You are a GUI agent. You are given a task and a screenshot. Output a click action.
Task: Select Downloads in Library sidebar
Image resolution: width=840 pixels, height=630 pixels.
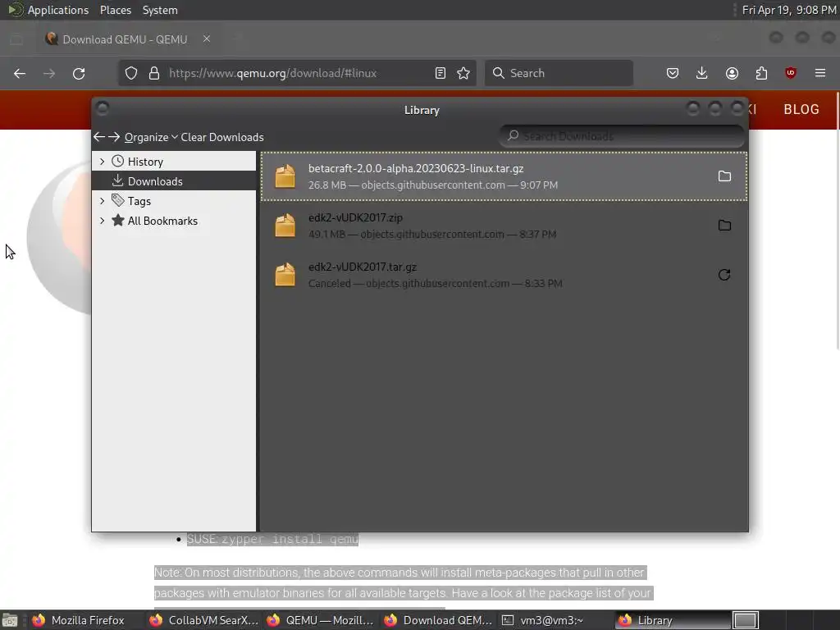tap(174, 181)
